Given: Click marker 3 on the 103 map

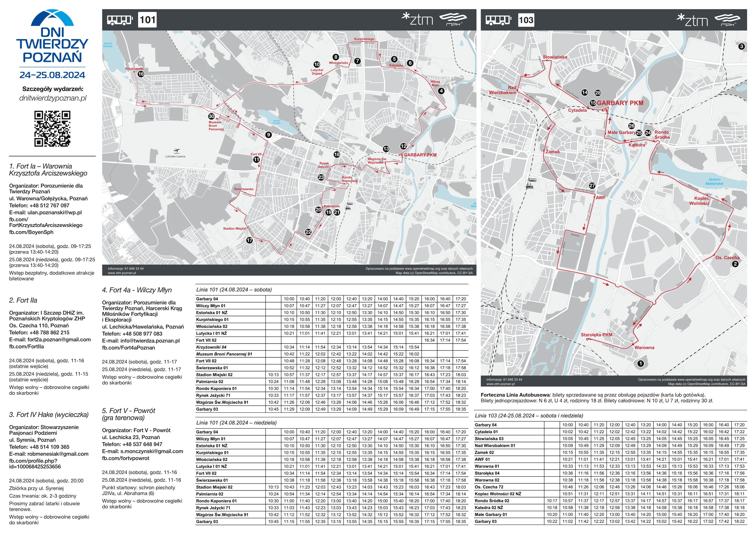Looking at the screenshot, I should 742,46.
